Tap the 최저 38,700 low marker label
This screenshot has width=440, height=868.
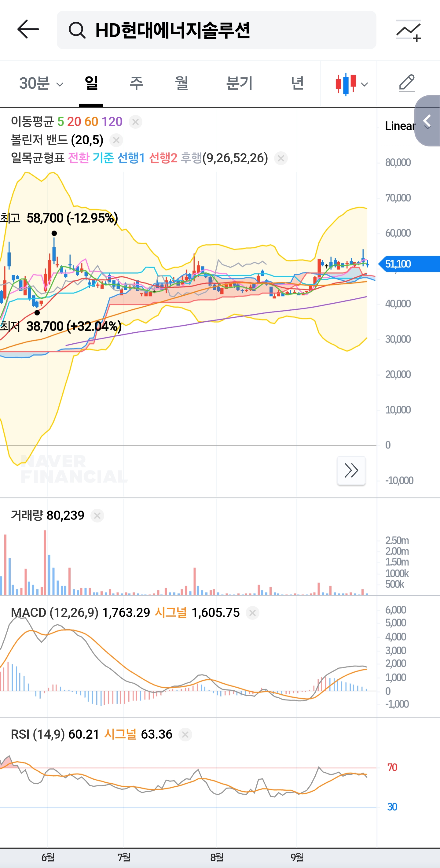tap(61, 326)
